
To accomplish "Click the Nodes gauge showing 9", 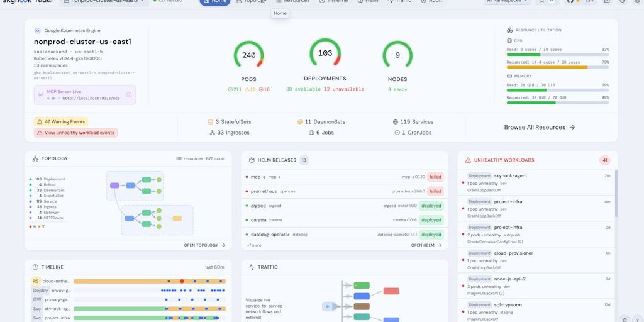I will pos(397,55).
